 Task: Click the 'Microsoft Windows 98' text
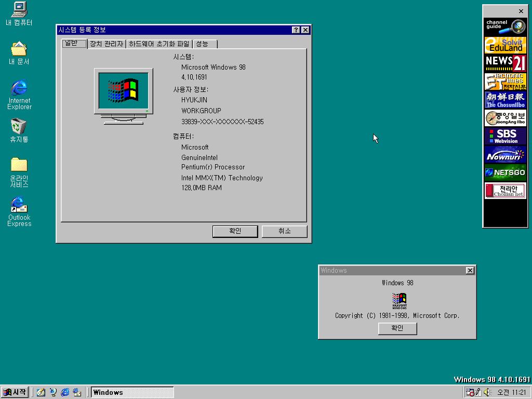[x=214, y=67]
